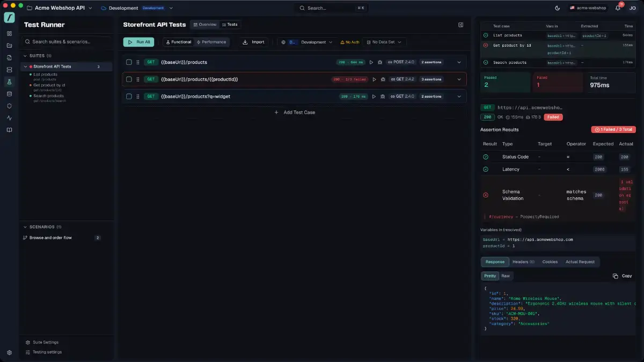Image resolution: width=644 pixels, height=362 pixels.
Task: Open the No Data Set dropdown
Action: (384, 42)
